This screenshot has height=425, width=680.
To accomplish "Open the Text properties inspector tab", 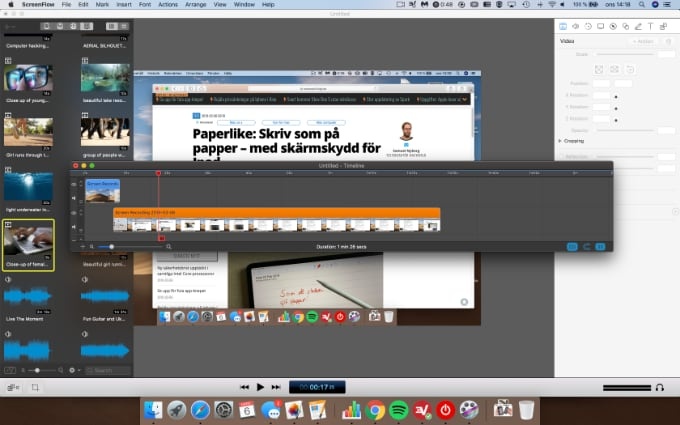I will (651, 26).
